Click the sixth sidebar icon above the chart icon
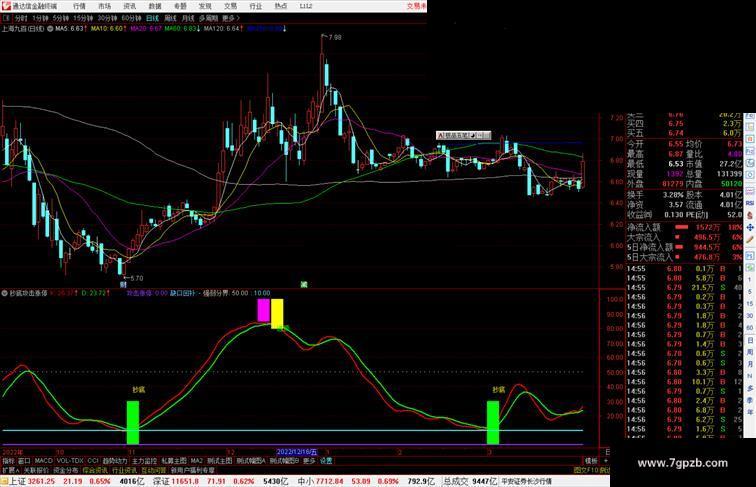This screenshot has height=487, width=756. (x=750, y=176)
